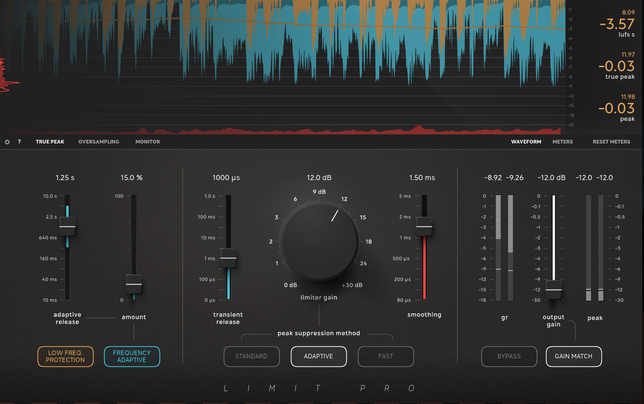Click the 11.97 value above true peak

628,55
